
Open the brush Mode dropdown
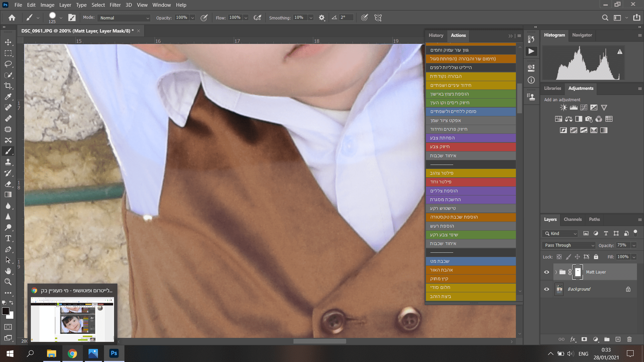124,18
